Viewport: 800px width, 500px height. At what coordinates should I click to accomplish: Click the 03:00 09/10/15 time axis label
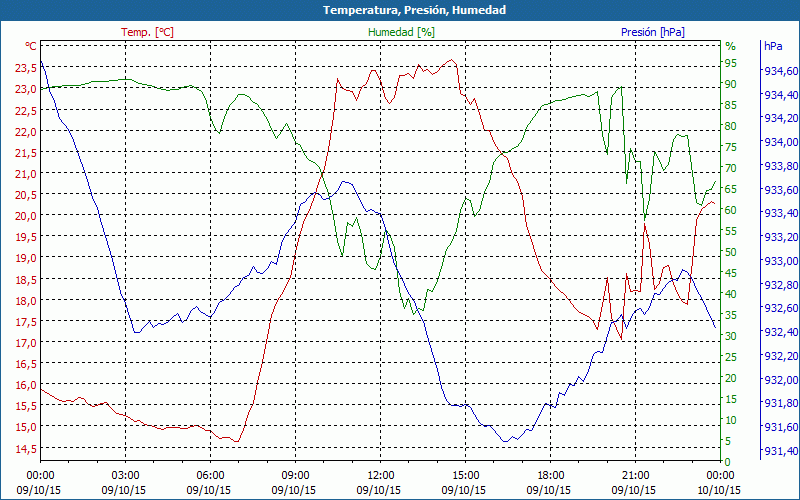(x=124, y=483)
